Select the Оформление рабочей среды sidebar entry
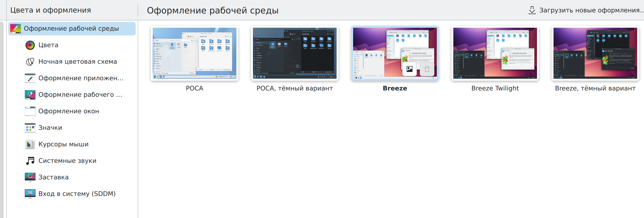The height and width of the screenshot is (218, 644). click(x=72, y=28)
